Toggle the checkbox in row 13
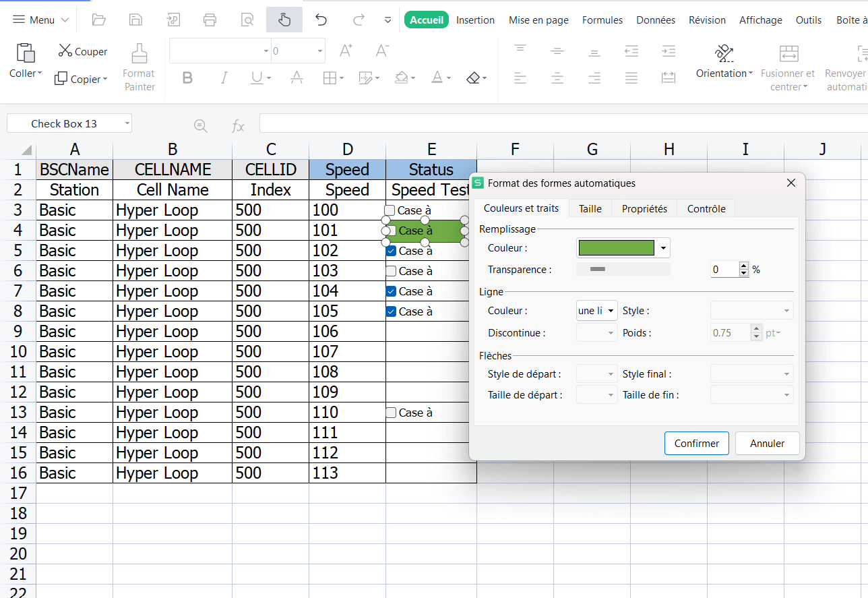The width and height of the screenshot is (868, 598). 391,413
